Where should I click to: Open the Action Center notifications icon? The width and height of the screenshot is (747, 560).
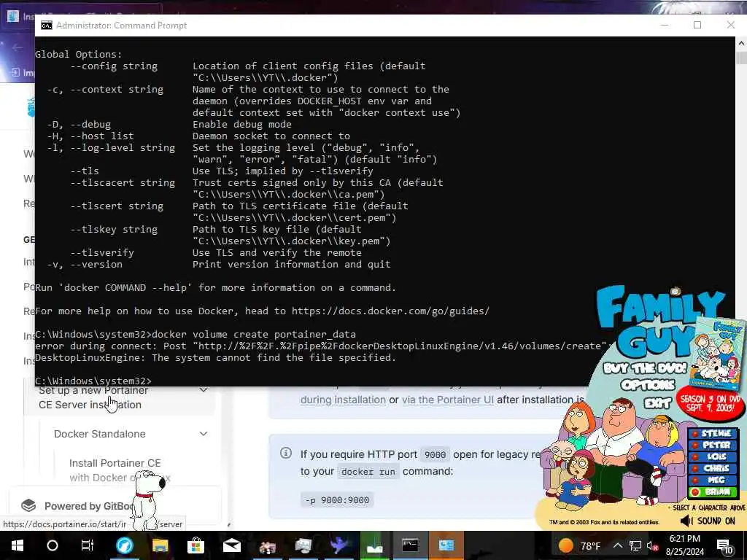[724, 546]
